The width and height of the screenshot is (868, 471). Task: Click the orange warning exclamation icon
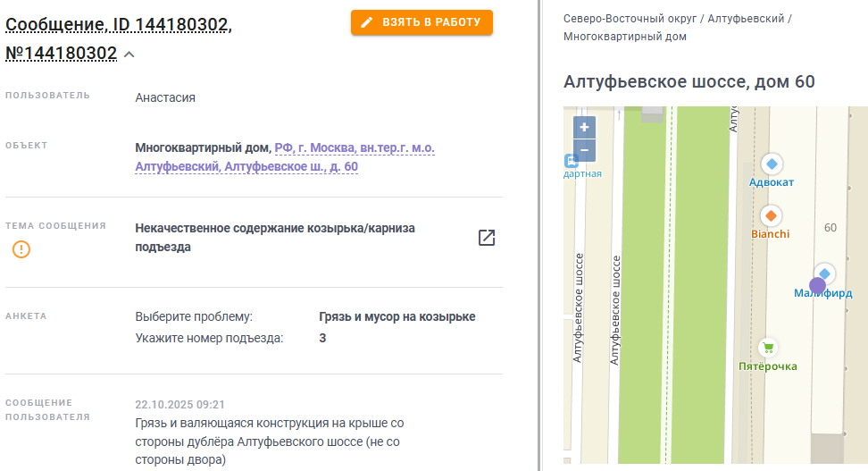coord(21,249)
